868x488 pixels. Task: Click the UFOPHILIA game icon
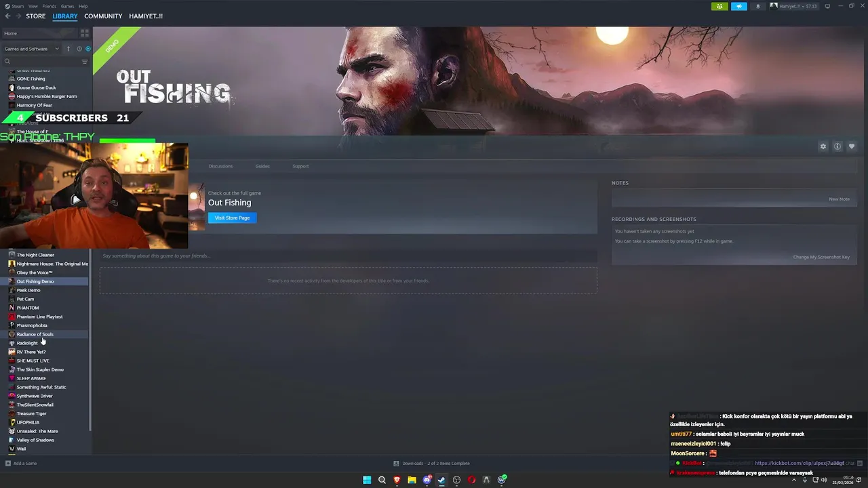point(12,422)
